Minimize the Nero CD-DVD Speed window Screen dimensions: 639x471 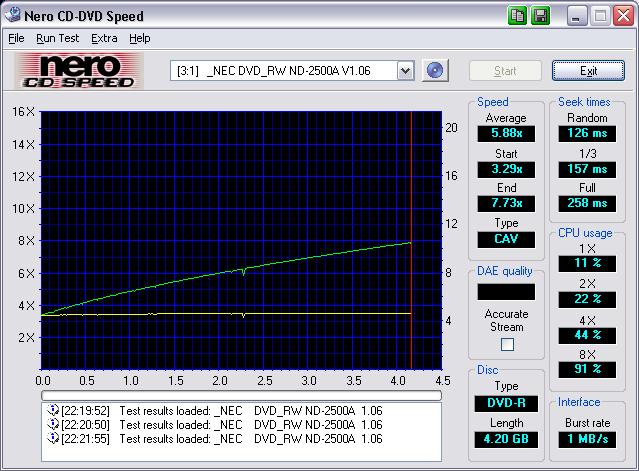577,16
